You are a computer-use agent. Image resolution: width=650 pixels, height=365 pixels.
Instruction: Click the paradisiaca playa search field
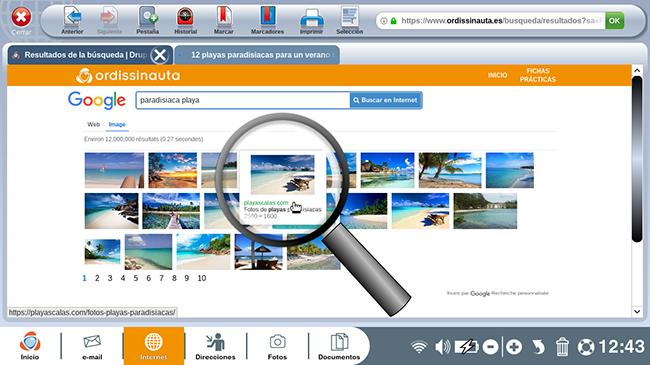click(243, 100)
